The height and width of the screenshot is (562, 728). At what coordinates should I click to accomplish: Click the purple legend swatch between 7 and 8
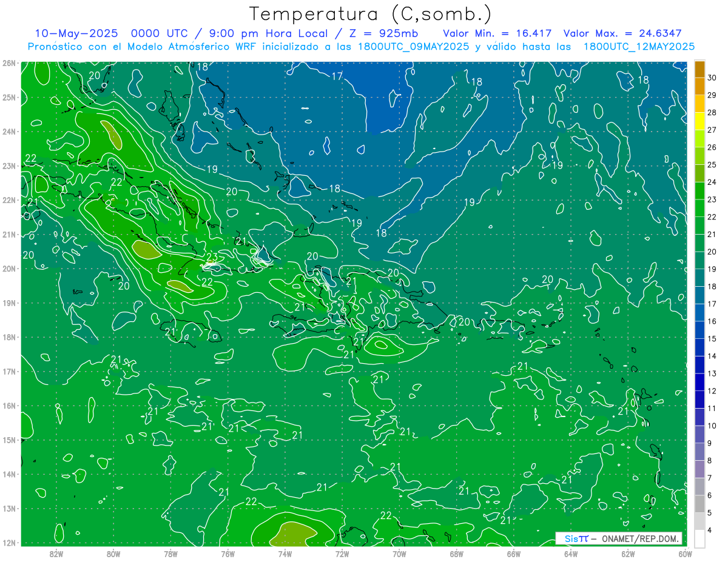tap(699, 469)
